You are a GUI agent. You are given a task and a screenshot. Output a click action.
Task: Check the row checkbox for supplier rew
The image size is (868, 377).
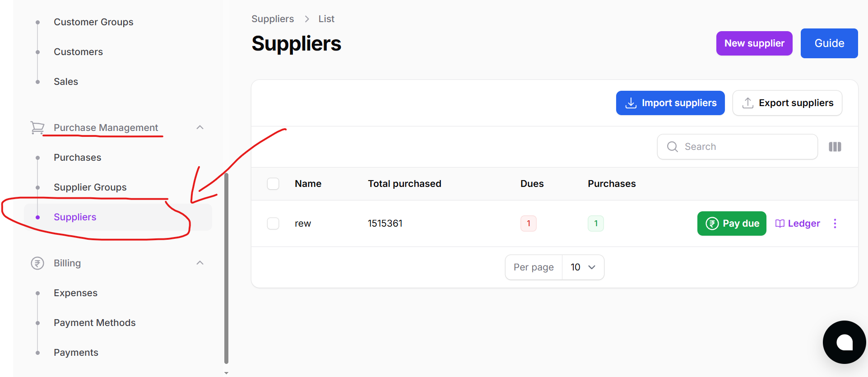pyautogui.click(x=273, y=223)
